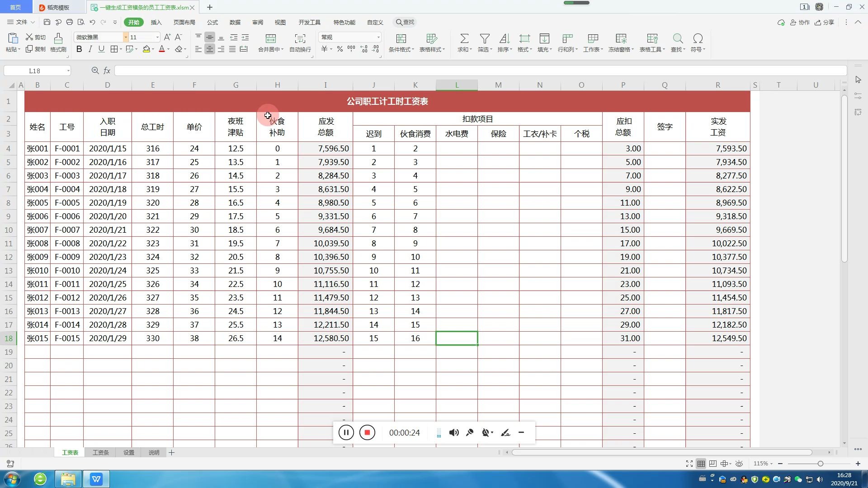This screenshot has height=488, width=868.
Task: Add a new sheet with plus button
Action: (x=172, y=452)
